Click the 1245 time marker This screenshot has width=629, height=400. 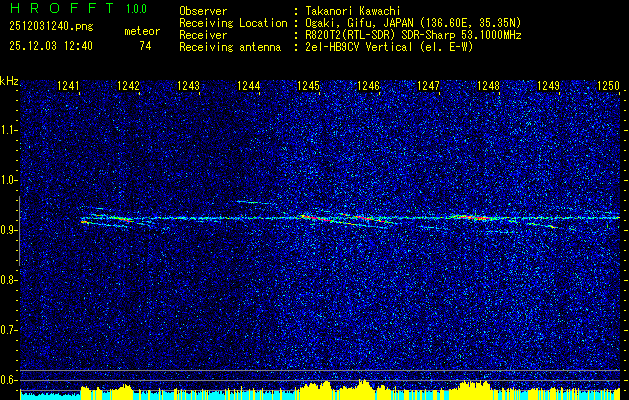coord(308,85)
